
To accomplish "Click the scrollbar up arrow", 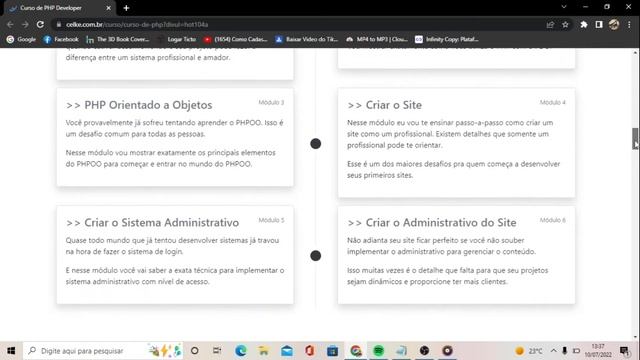I will pyautogui.click(x=635, y=53).
